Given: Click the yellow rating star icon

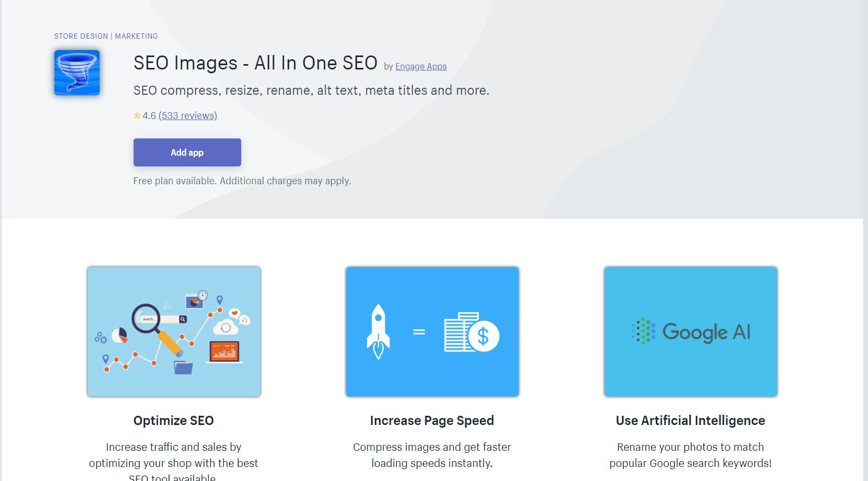Looking at the screenshot, I should click(137, 115).
